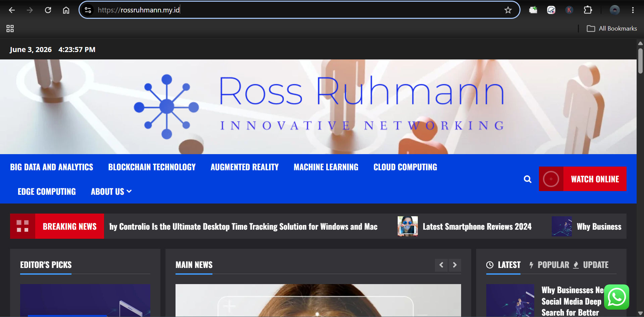This screenshot has width=644, height=317.
Task: Click the browser forward arrow
Action: (x=30, y=10)
